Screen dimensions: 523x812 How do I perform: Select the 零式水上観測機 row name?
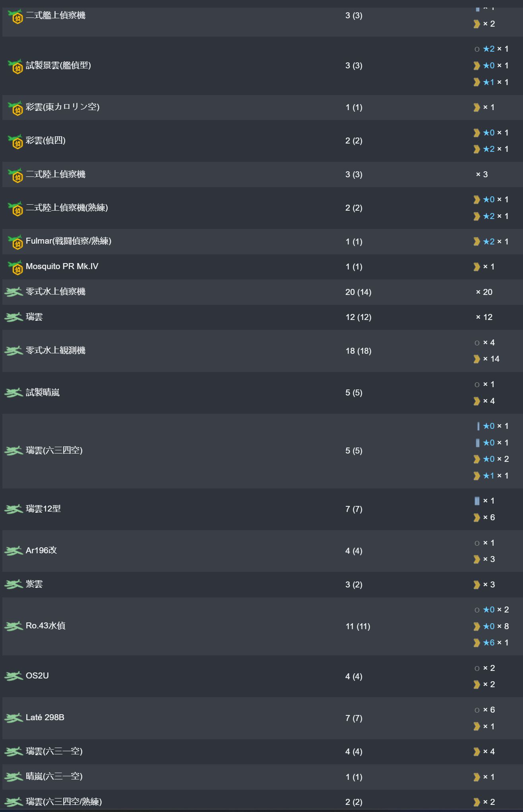click(56, 350)
